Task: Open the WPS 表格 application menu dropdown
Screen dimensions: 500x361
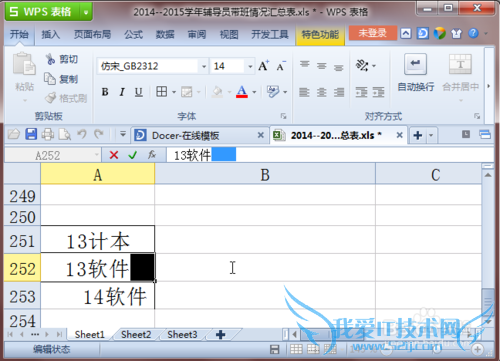Action: click(86, 12)
